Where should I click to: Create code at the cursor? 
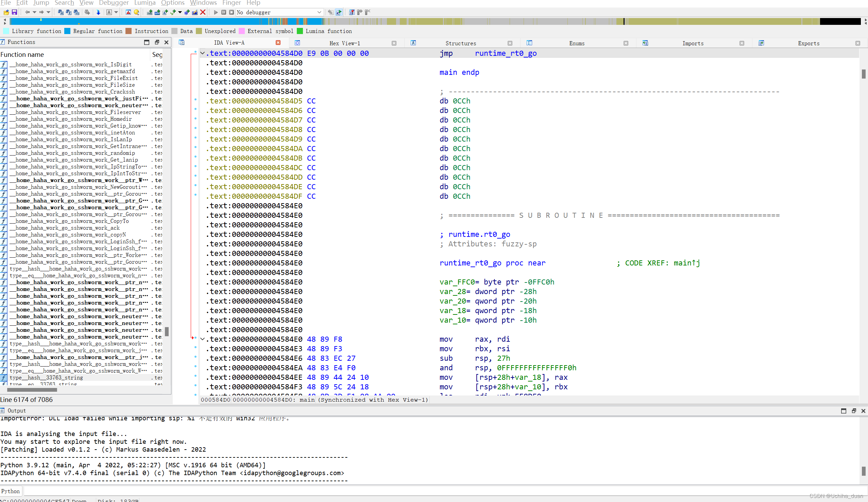[x=149, y=12]
